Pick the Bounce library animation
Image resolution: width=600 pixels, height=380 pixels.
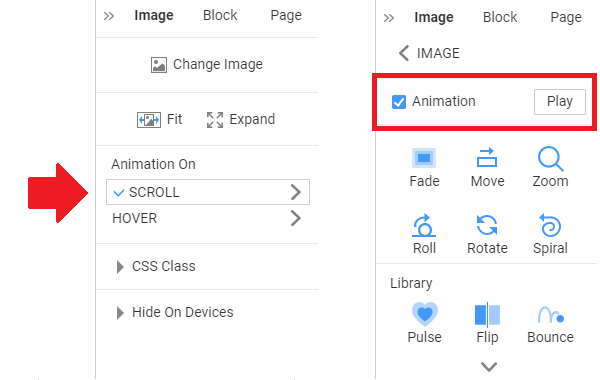coord(551,315)
